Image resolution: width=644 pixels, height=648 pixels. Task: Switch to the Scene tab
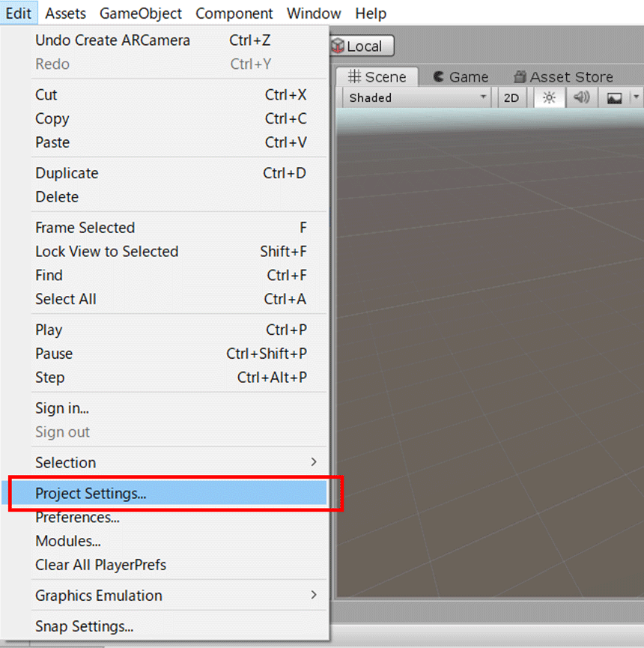tap(377, 77)
